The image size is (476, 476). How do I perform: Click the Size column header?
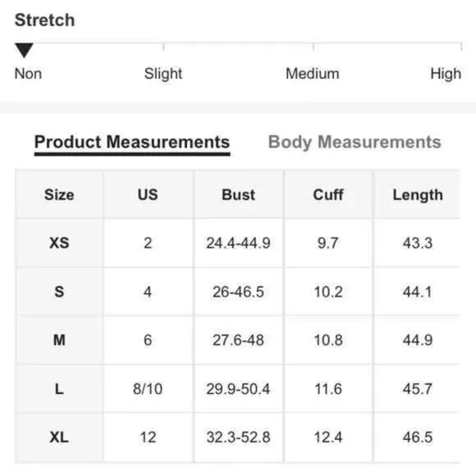coord(59,195)
